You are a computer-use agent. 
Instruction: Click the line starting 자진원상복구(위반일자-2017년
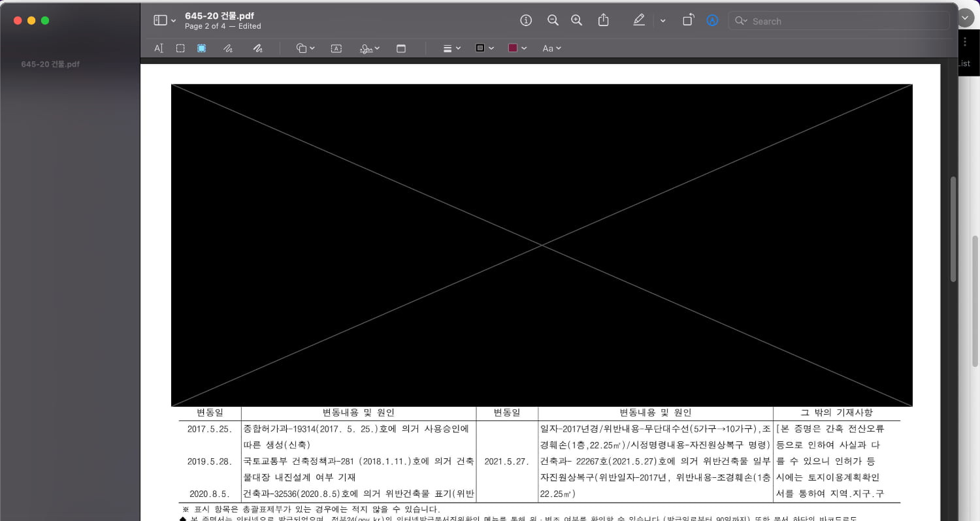[x=655, y=477]
